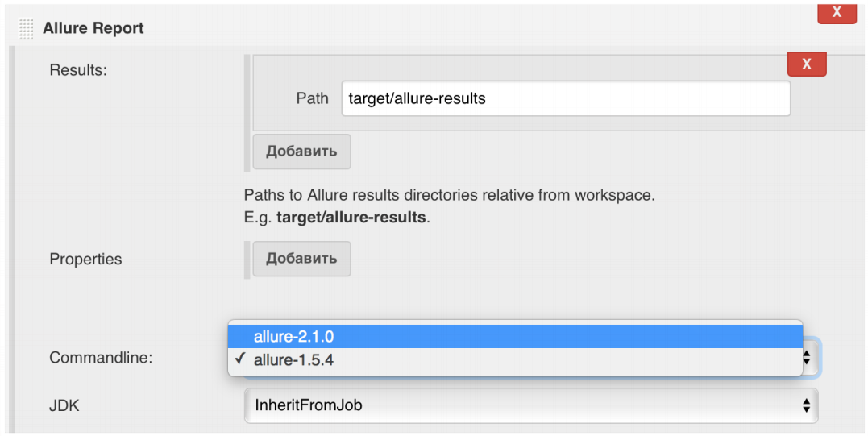This screenshot has width=868, height=436.
Task: Click the Path label beside the input
Action: [x=312, y=98]
